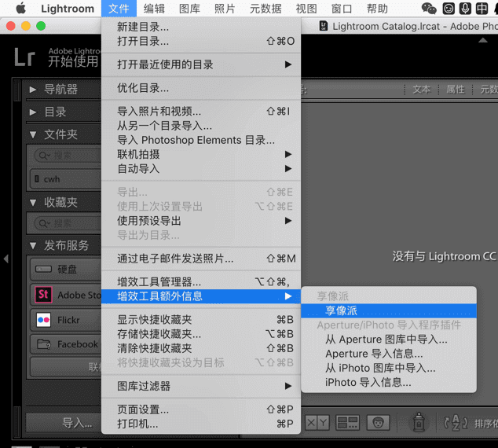Image resolution: width=498 pixels, height=448 pixels.
Task: Open the 元数据 menu
Action: point(265,9)
